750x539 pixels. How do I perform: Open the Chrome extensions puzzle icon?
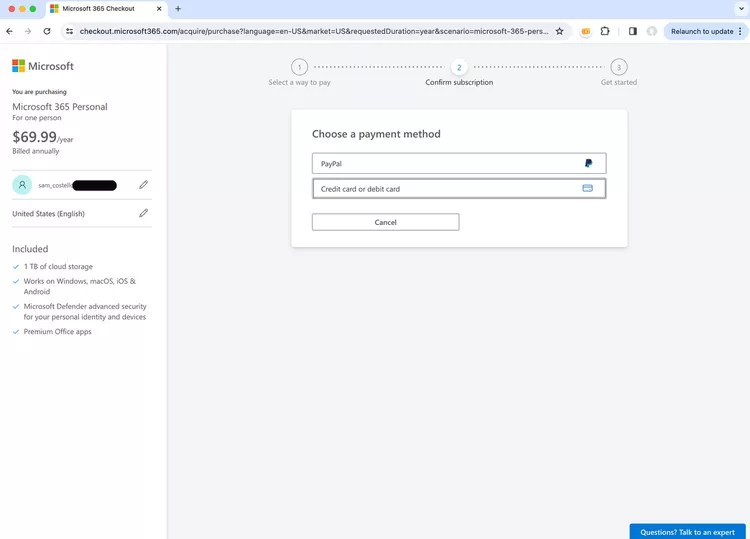[x=605, y=31]
